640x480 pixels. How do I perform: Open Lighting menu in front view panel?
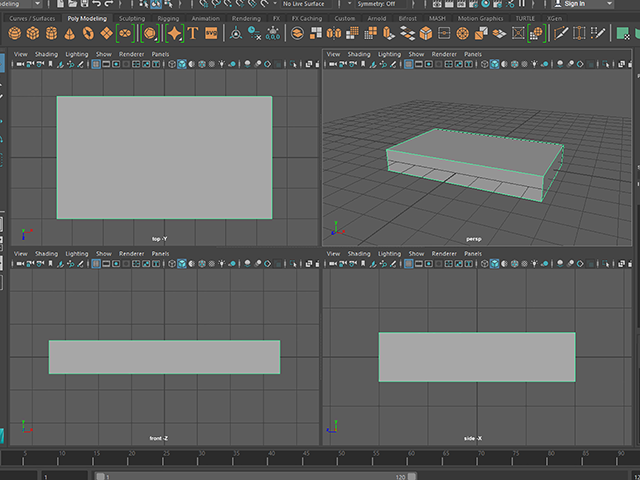point(77,253)
